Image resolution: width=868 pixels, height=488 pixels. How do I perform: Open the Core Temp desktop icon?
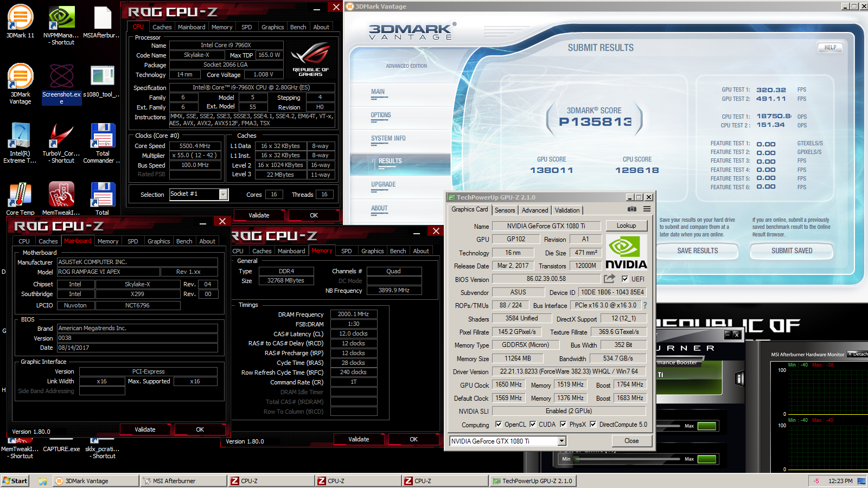coord(20,198)
